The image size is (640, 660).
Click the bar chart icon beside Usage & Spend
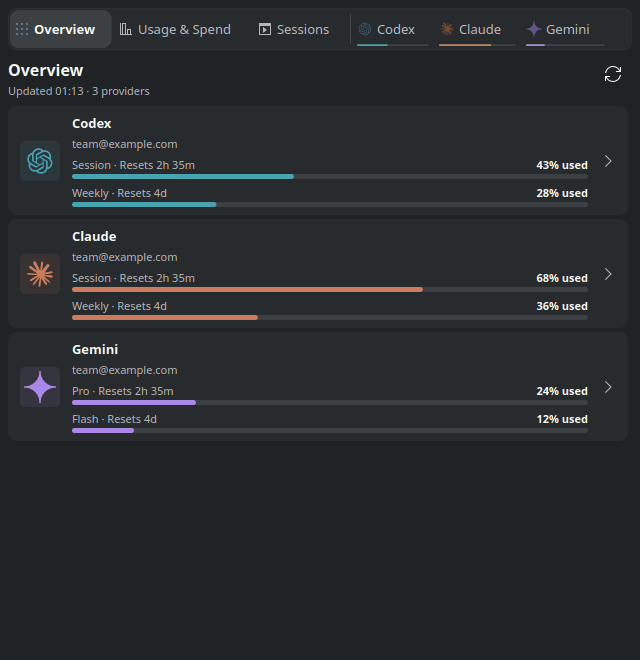coord(125,29)
